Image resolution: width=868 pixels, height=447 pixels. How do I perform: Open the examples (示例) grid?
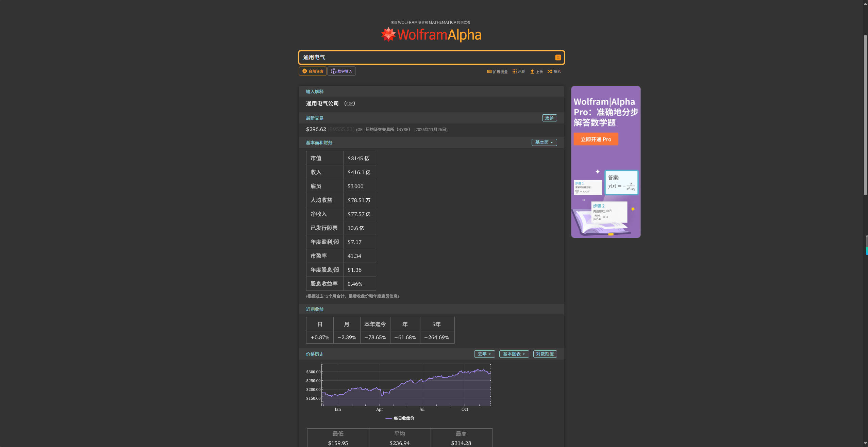[x=519, y=71]
